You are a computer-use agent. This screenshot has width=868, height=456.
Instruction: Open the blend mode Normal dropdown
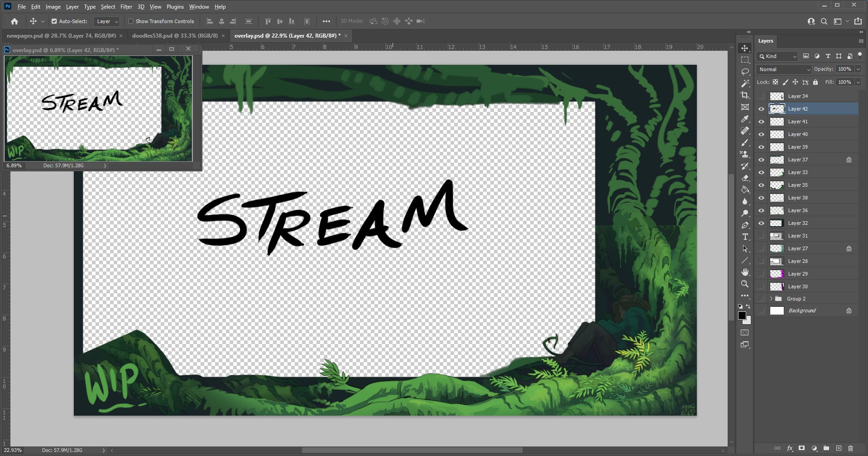[783, 69]
